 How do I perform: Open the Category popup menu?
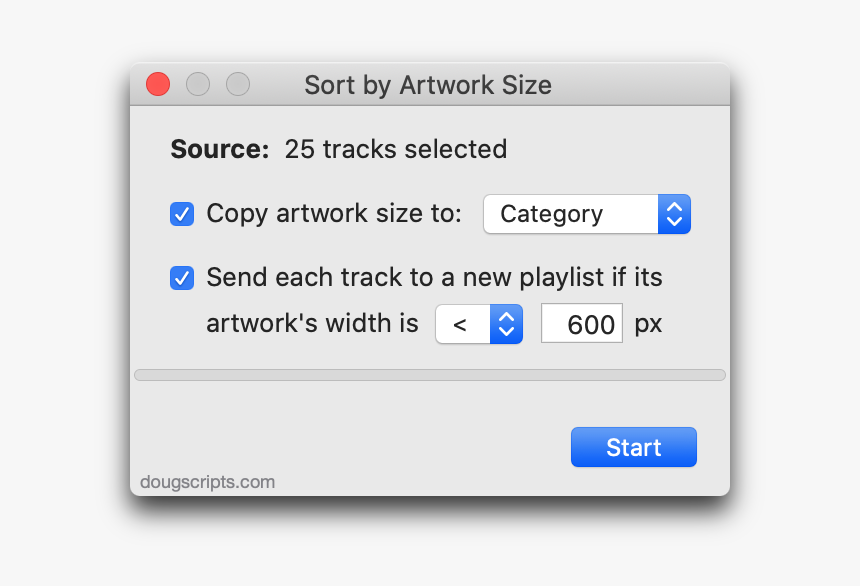tap(587, 214)
